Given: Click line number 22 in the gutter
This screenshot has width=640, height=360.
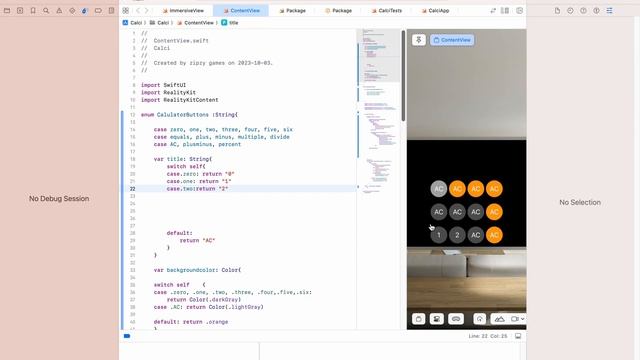Looking at the screenshot, I should pyautogui.click(x=133, y=189).
